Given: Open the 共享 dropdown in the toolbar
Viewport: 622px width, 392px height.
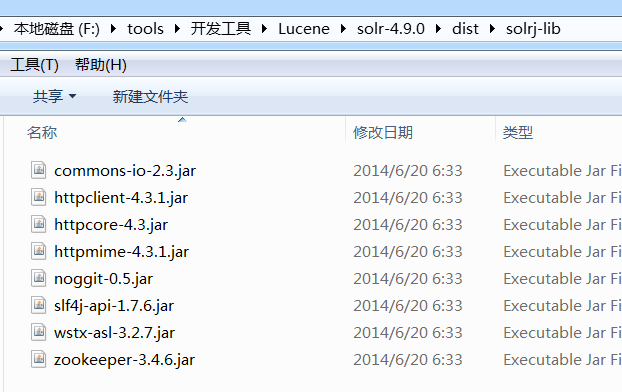Looking at the screenshot, I should [54, 96].
